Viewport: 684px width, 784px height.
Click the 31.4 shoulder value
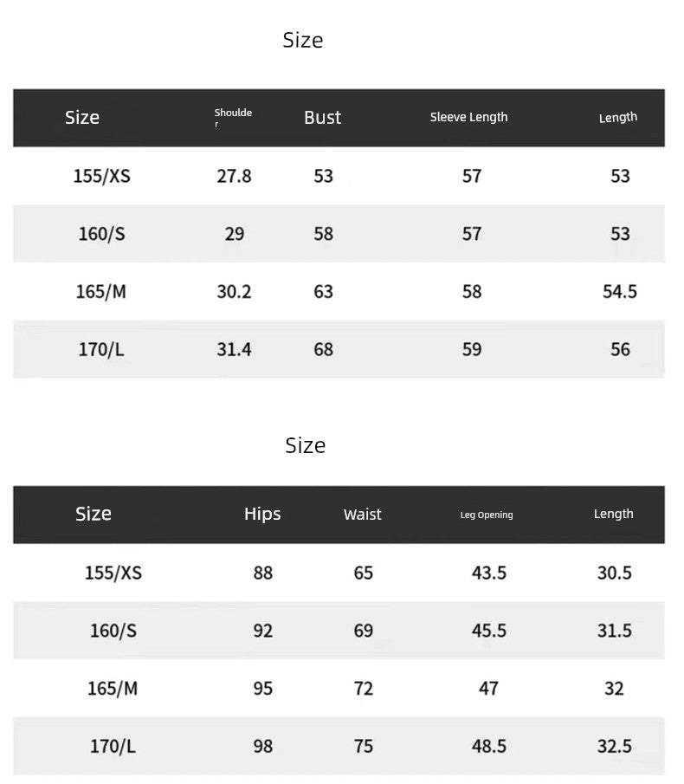(x=234, y=350)
